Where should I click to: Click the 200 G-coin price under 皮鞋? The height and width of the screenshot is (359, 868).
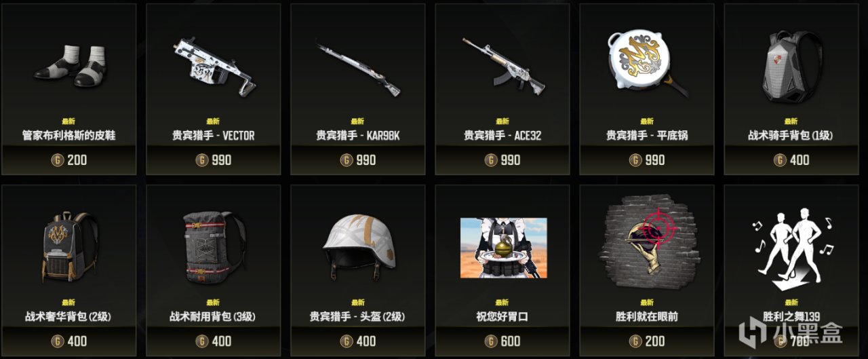point(68,160)
